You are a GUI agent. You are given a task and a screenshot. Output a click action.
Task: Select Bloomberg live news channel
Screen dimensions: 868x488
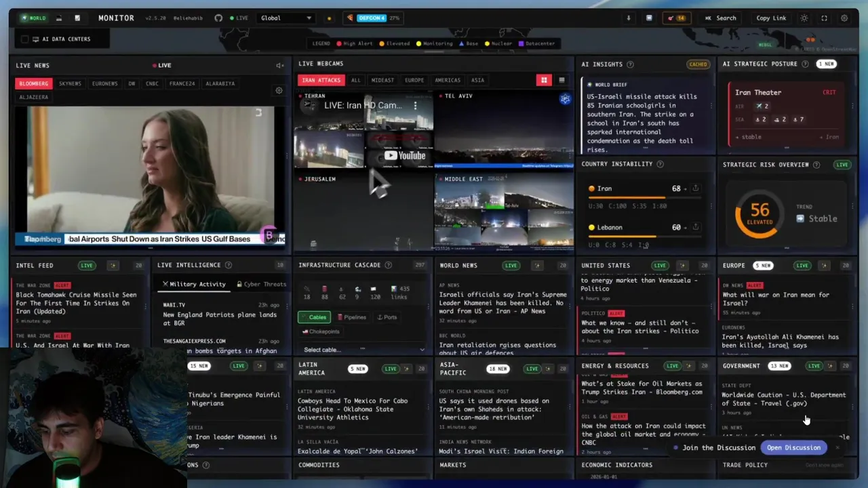[x=34, y=83]
